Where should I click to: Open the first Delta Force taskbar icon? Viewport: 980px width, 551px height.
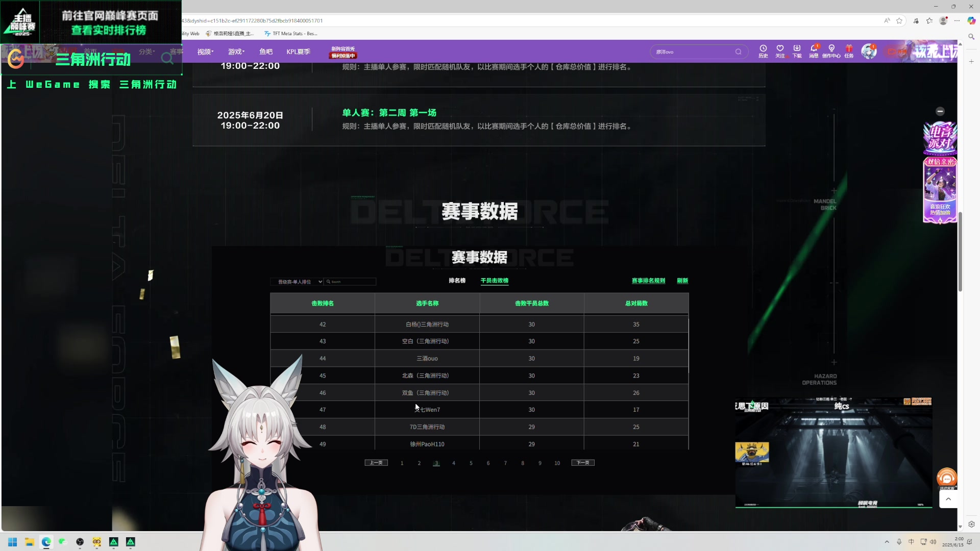pyautogui.click(x=114, y=542)
